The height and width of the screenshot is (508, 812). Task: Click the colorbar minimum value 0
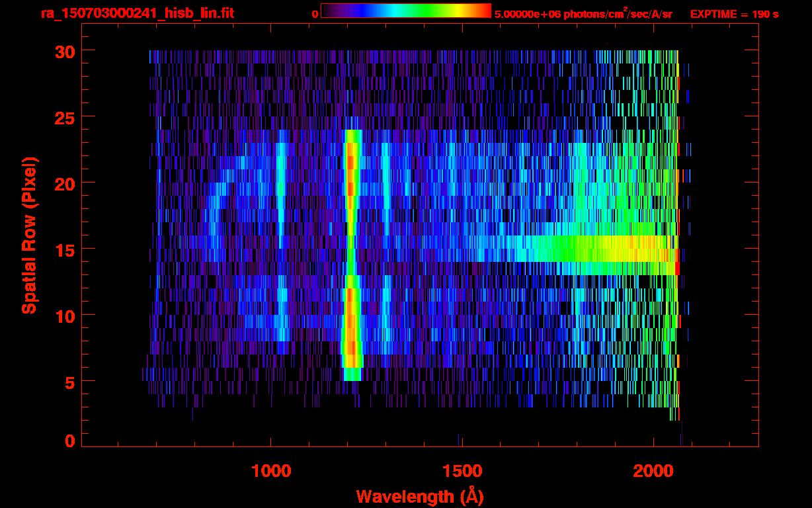pos(315,14)
